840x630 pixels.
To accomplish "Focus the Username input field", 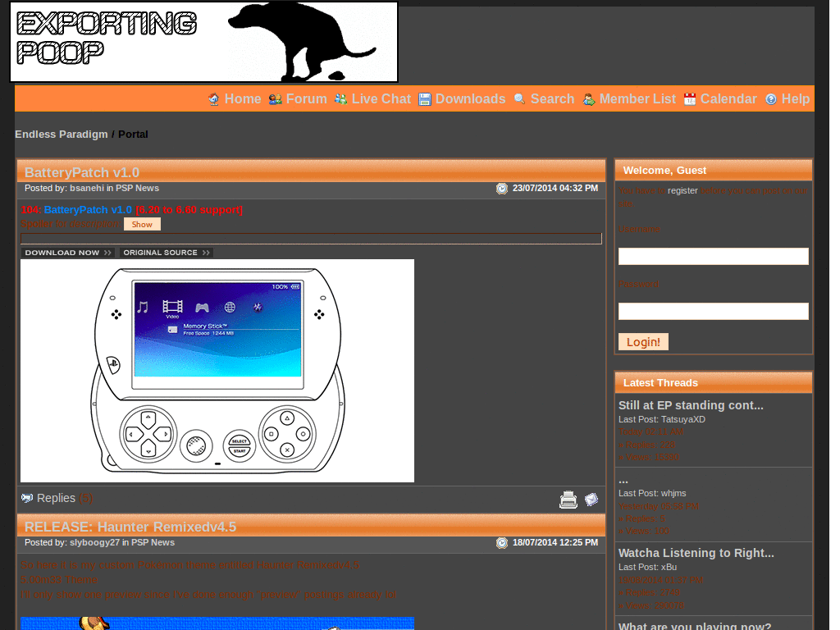I will 714,256.
